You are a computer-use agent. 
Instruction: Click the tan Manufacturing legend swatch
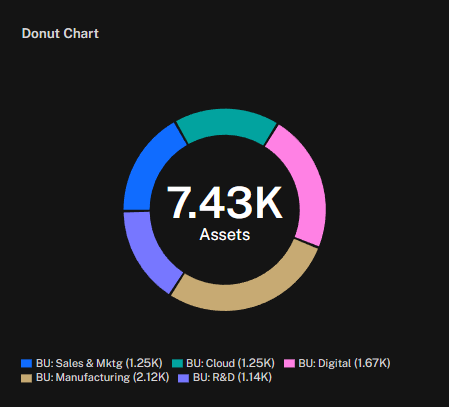pyautogui.click(x=26, y=378)
